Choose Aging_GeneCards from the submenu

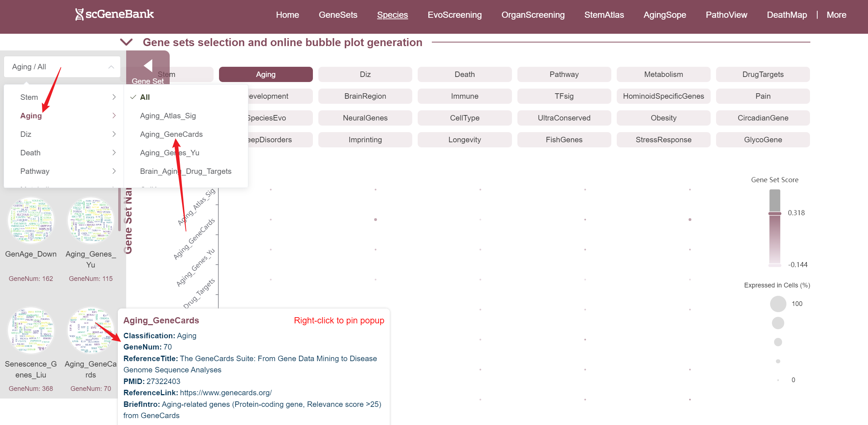coord(171,134)
